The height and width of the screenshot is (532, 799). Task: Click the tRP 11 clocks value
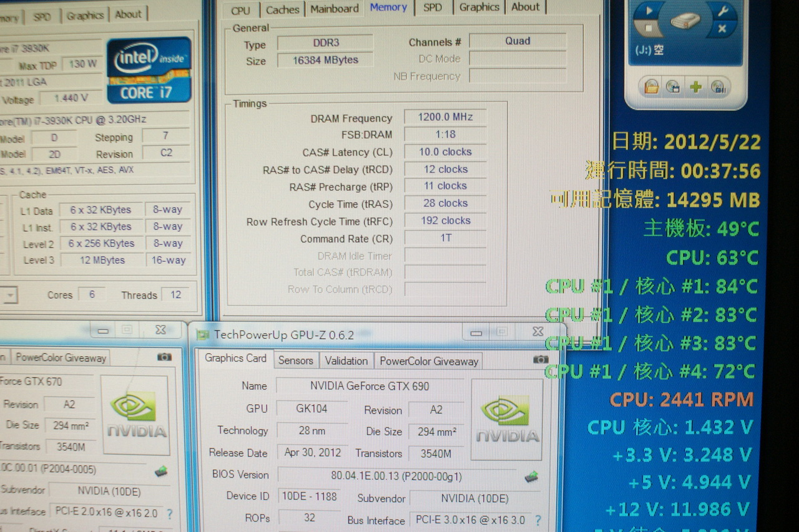point(445,186)
